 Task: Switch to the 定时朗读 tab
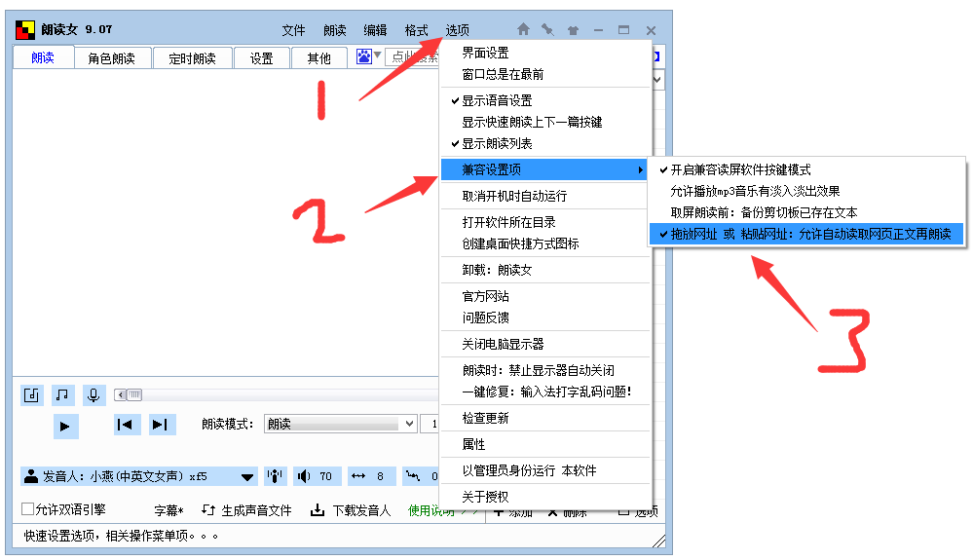coord(193,58)
